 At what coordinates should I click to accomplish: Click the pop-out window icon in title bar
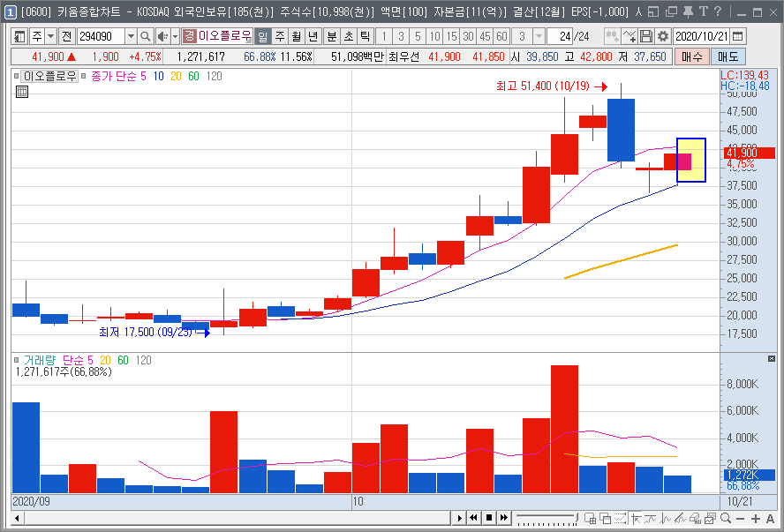click(671, 11)
